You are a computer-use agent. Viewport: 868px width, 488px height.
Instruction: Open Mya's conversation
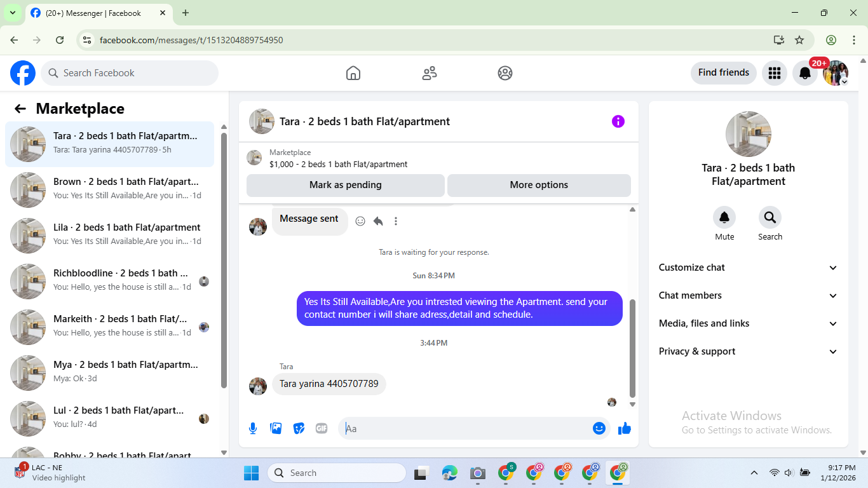click(109, 373)
